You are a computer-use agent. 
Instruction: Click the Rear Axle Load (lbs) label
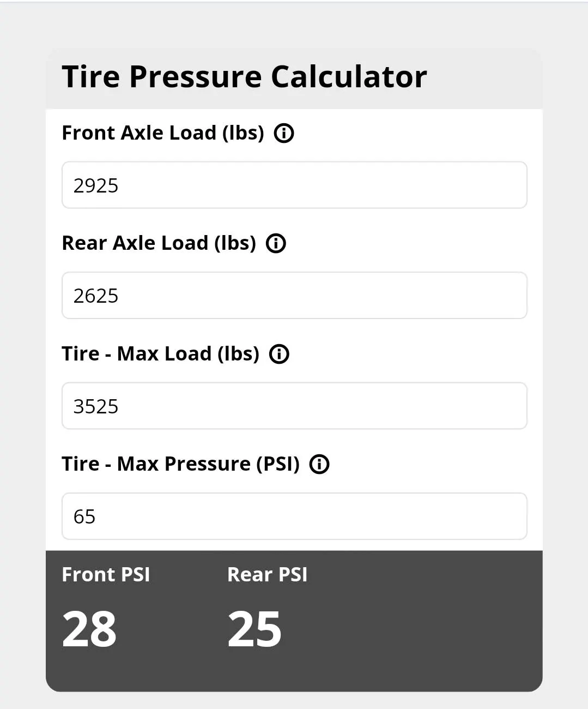click(x=159, y=243)
